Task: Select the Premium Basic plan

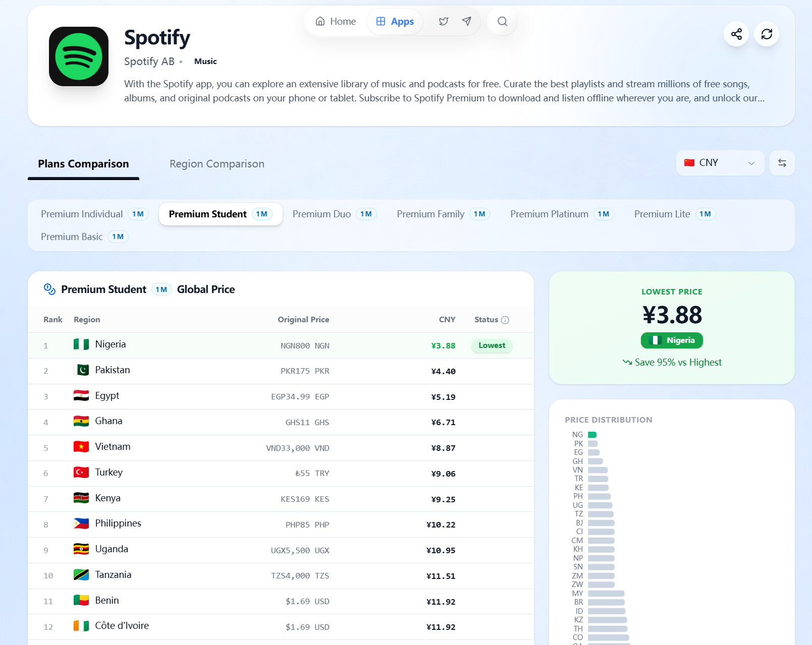Action: point(84,237)
